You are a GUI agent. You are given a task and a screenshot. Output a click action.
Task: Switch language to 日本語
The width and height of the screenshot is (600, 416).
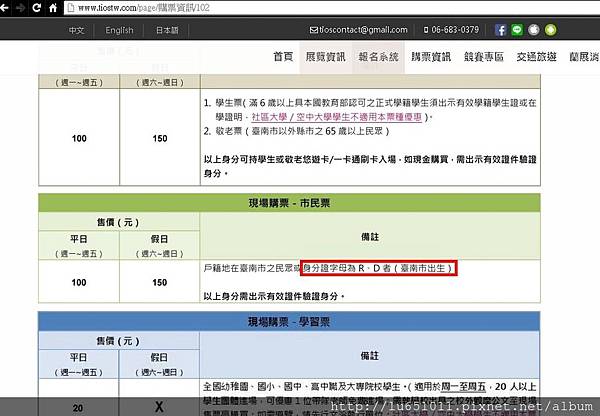tap(167, 30)
